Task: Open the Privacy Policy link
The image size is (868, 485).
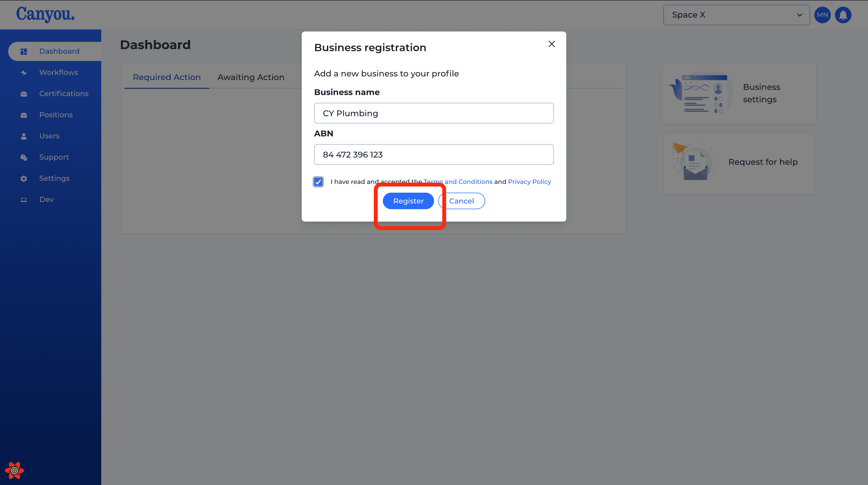Action: (529, 182)
